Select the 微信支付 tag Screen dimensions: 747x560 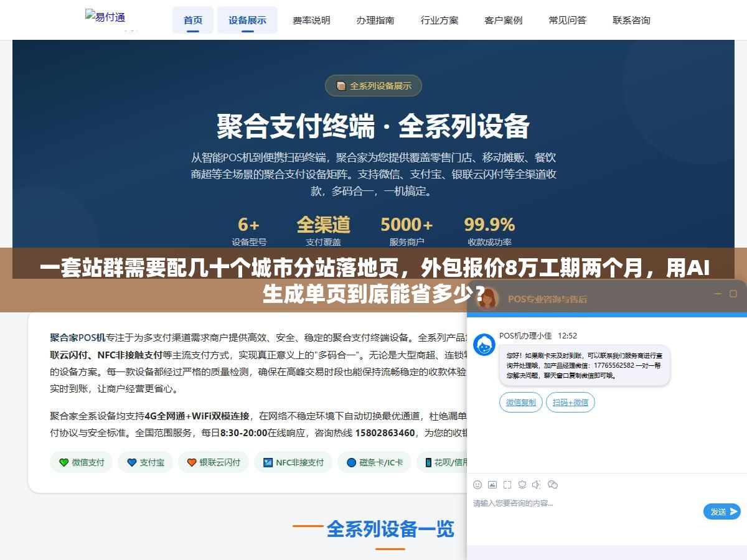click(81, 462)
